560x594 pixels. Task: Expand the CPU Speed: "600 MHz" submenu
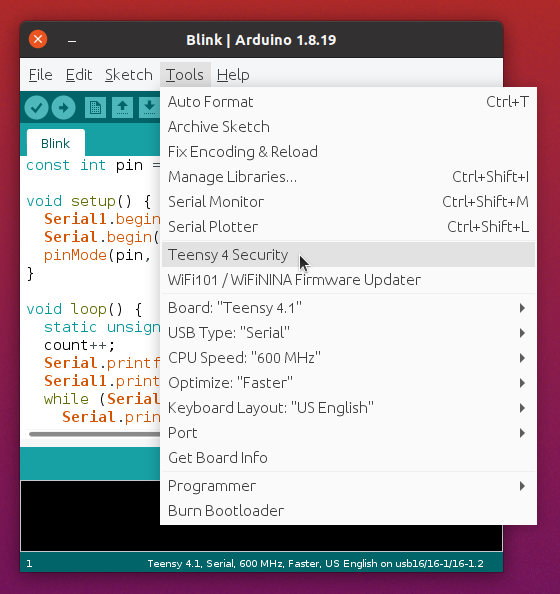click(x=348, y=358)
